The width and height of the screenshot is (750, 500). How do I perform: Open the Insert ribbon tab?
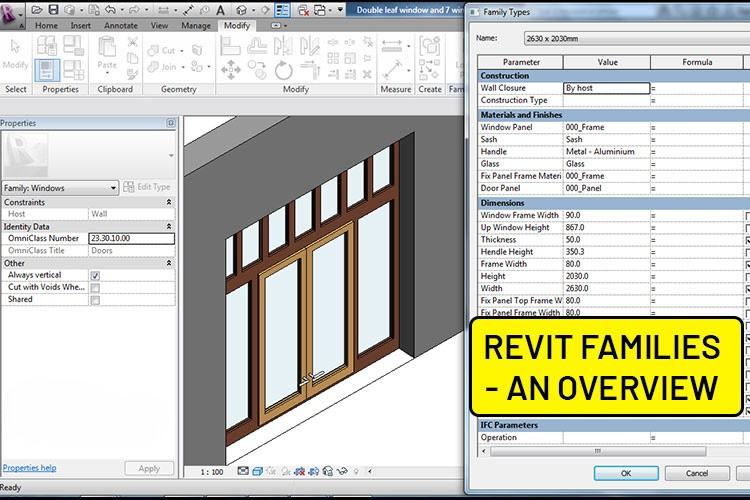80,26
